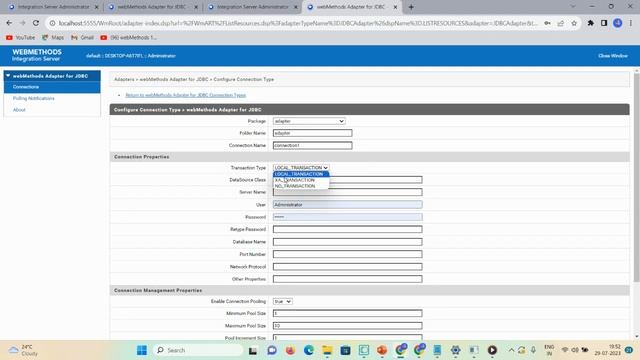
Task: Open the Windows Start menu
Action: click(142, 350)
